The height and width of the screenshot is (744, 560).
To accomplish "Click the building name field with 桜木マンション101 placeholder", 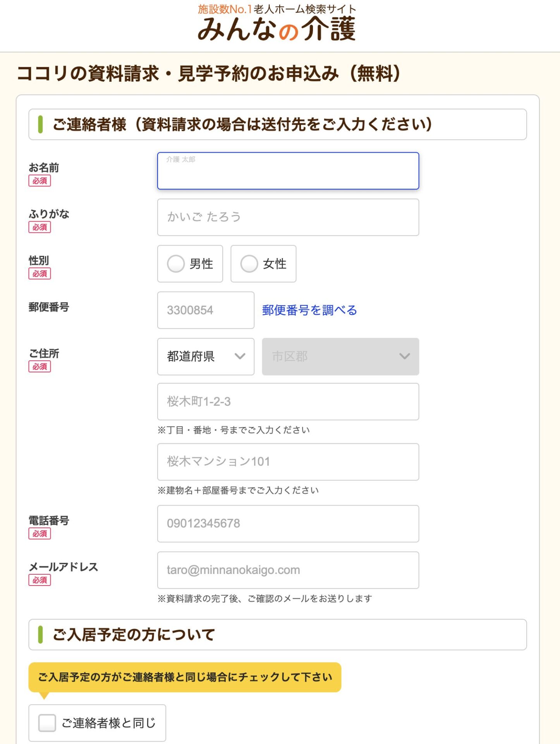I will [288, 462].
